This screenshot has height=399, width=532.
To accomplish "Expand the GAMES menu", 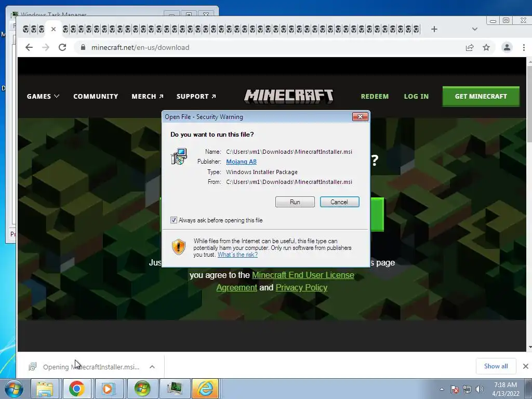I will coord(43,96).
